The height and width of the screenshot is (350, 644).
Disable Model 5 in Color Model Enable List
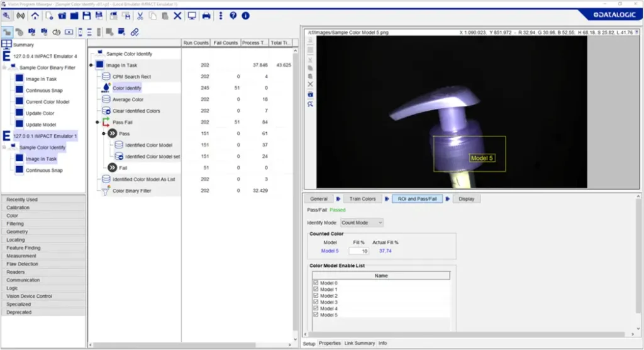coord(316,315)
